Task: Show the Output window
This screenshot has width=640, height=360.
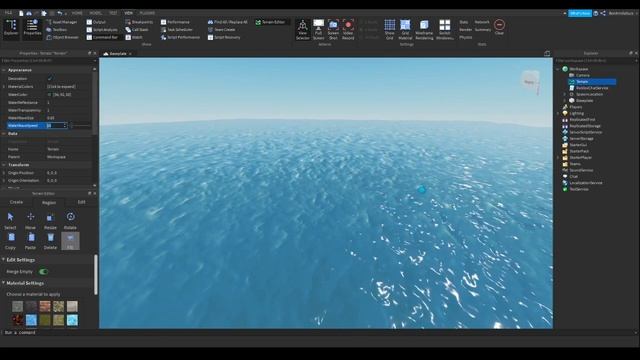Action: pos(96,22)
